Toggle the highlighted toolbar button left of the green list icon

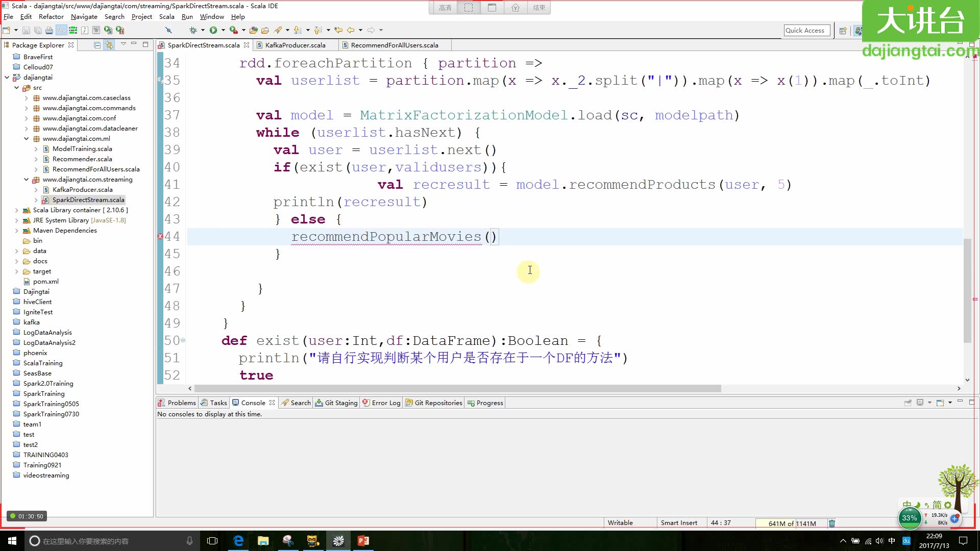(61, 30)
